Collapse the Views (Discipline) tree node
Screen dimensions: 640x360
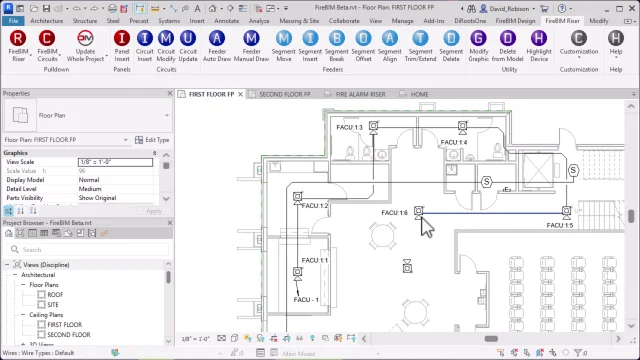[x=7, y=265]
